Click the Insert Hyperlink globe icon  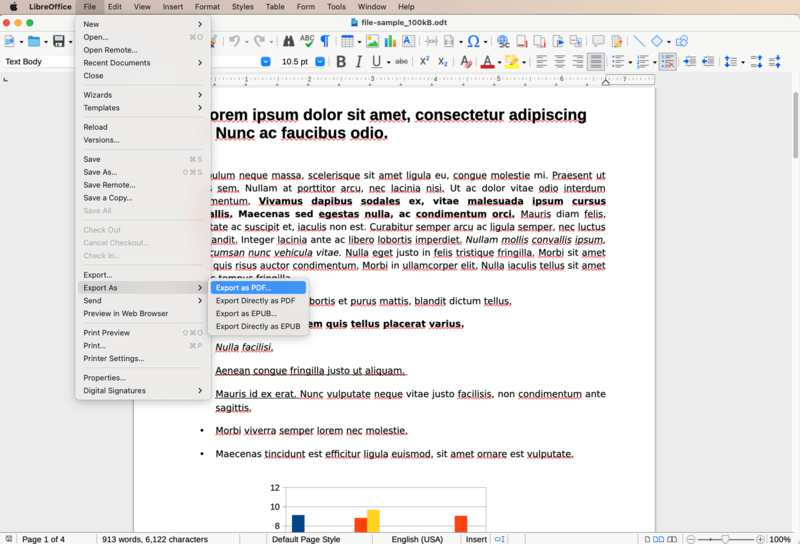coord(503,41)
